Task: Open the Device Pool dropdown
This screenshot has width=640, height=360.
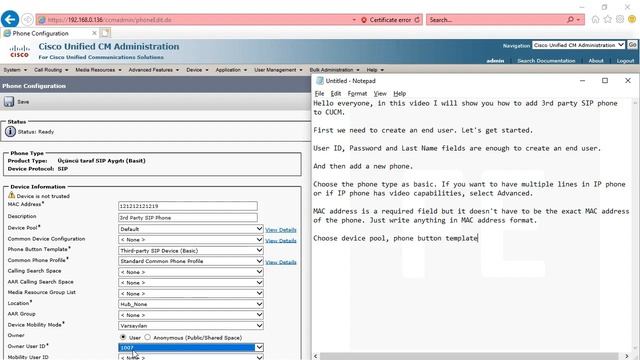Action: tap(191, 229)
